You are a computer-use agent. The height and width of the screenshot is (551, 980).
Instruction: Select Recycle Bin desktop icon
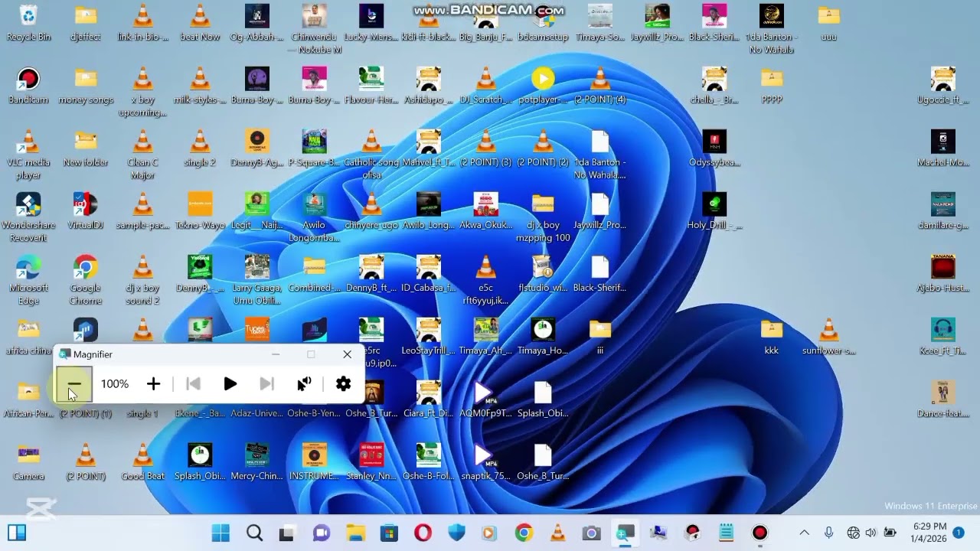28,23
